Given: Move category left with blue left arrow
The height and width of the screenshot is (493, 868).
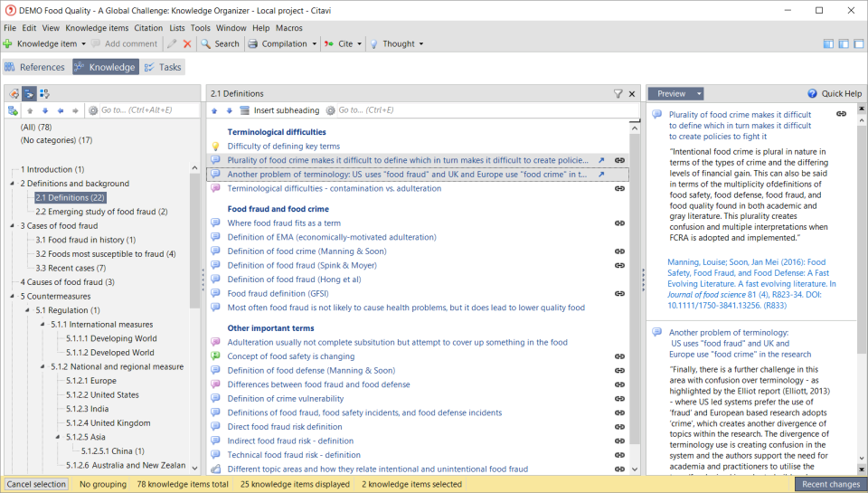Looking at the screenshot, I should [61, 110].
